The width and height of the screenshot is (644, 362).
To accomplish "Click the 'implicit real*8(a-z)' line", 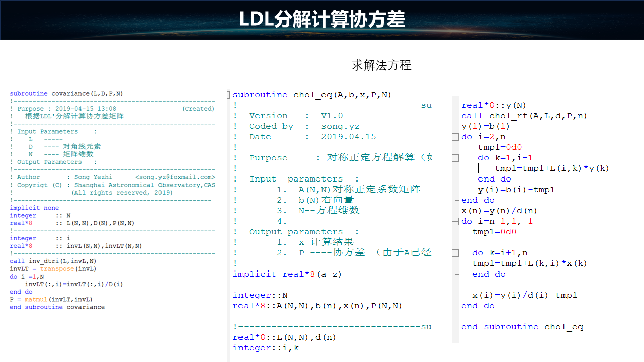I will pos(280,274).
